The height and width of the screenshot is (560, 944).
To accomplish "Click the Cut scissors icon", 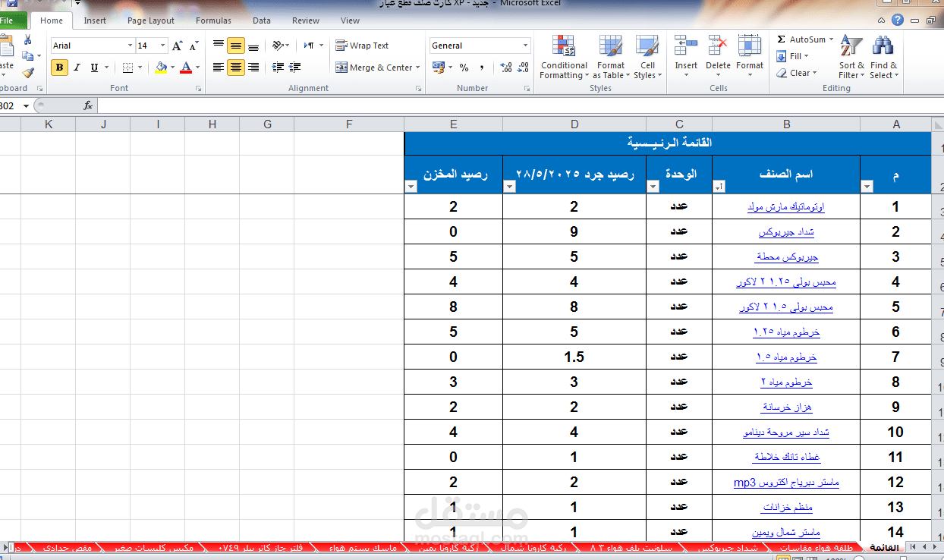I will [28, 40].
